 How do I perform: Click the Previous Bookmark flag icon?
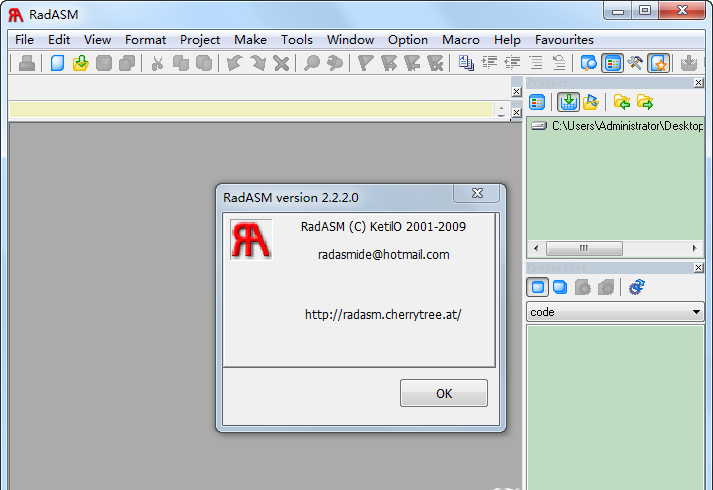click(412, 63)
